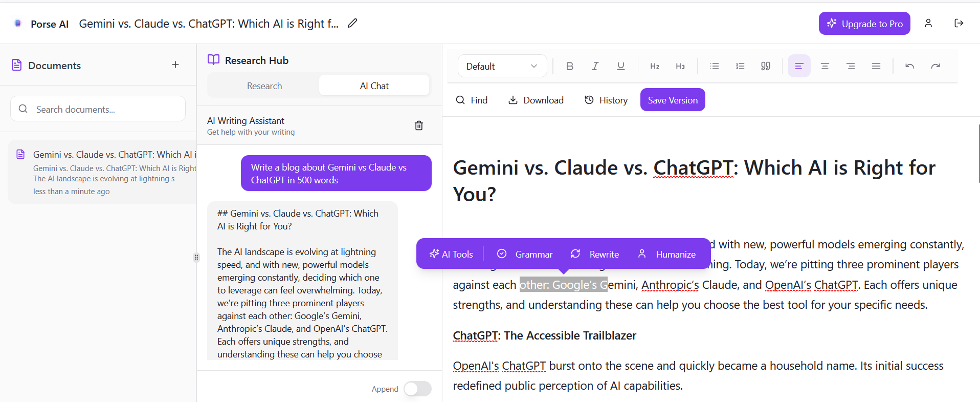The image size is (980, 402).
Task: Click the 'ChatGPT: The Accessible Trailblazer' subheading
Action: pos(545,335)
